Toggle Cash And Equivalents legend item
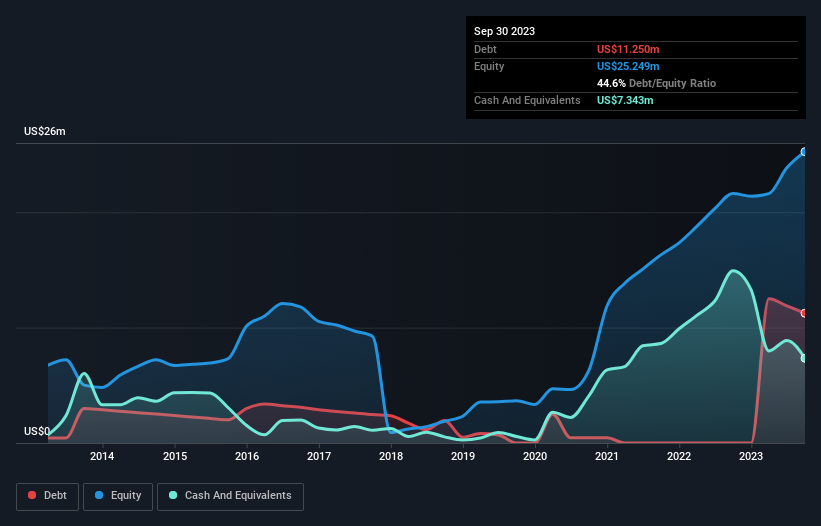 coord(230,496)
